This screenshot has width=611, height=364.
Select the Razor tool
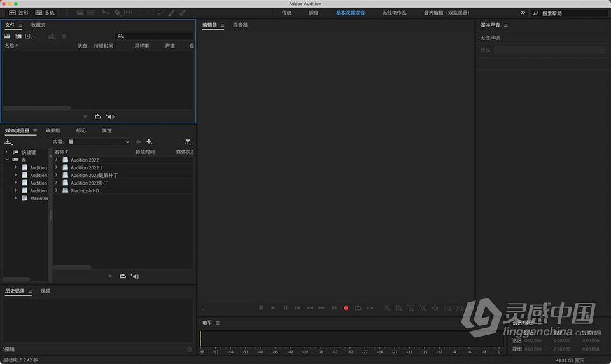point(117,13)
